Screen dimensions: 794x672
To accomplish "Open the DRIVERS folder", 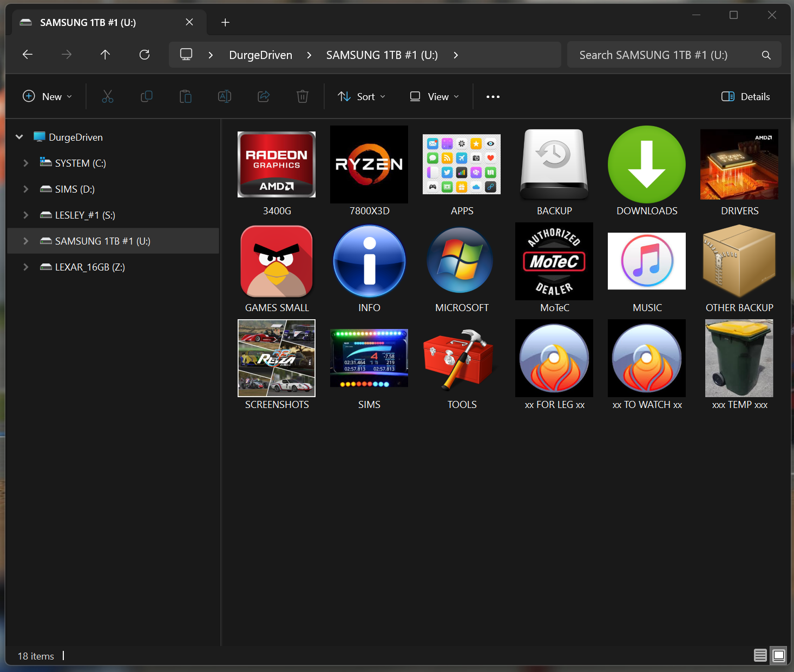I will pos(739,164).
